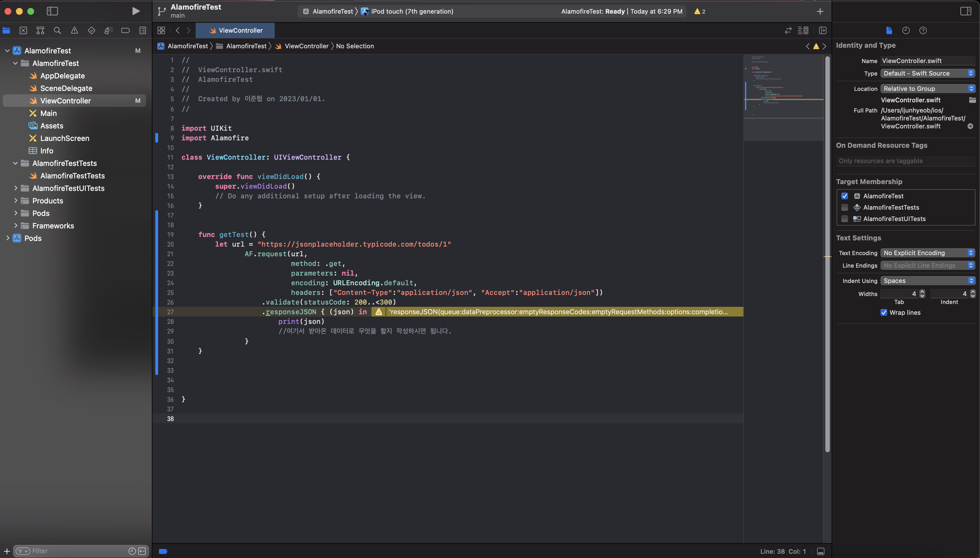Image resolution: width=980 pixels, height=558 pixels.
Task: Check AlamofireTestTests target membership
Action: point(845,207)
